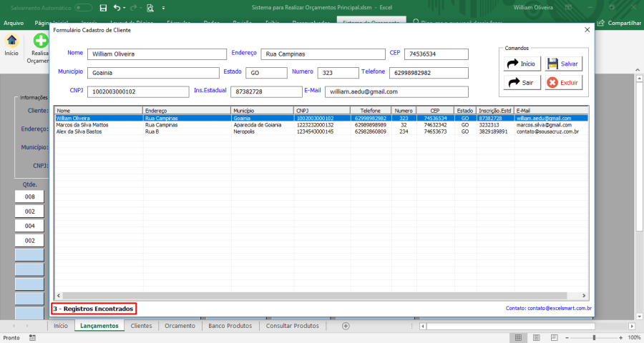Click the Início command button

522,64
